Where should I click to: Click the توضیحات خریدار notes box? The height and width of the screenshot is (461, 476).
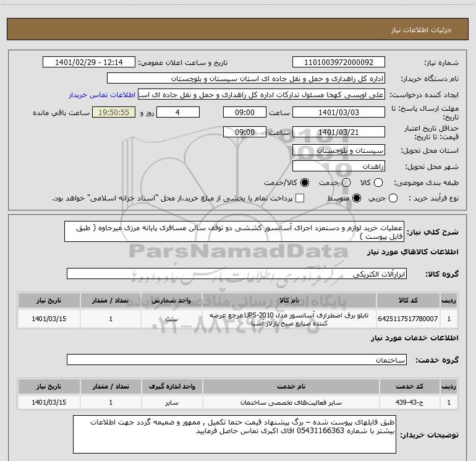(x=234, y=434)
